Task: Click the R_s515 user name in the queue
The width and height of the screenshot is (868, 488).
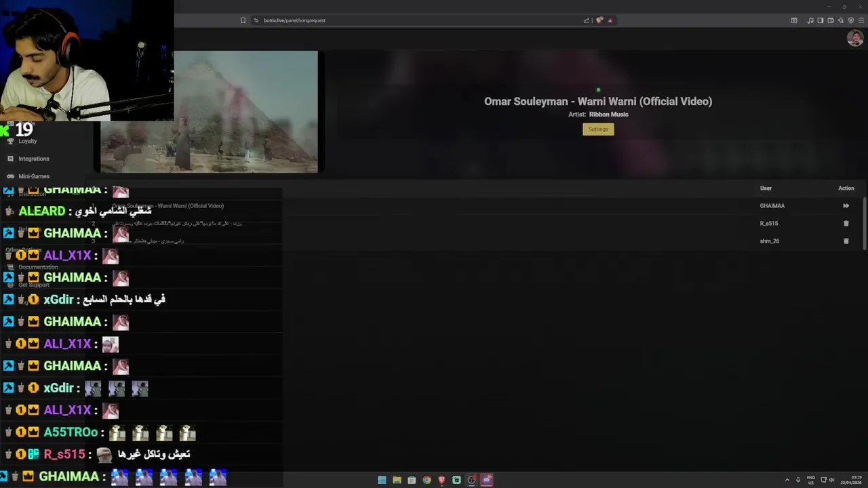Action: point(769,223)
